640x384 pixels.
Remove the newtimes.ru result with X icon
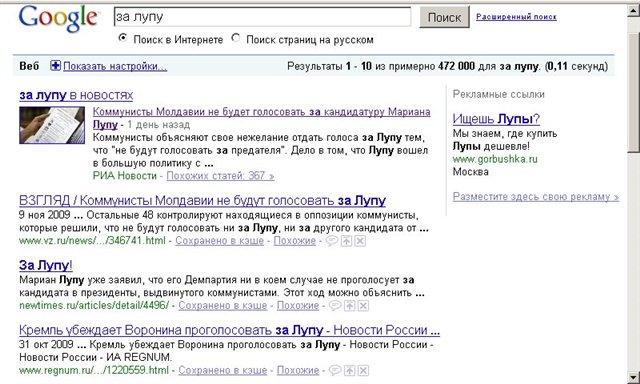pyautogui.click(x=363, y=305)
